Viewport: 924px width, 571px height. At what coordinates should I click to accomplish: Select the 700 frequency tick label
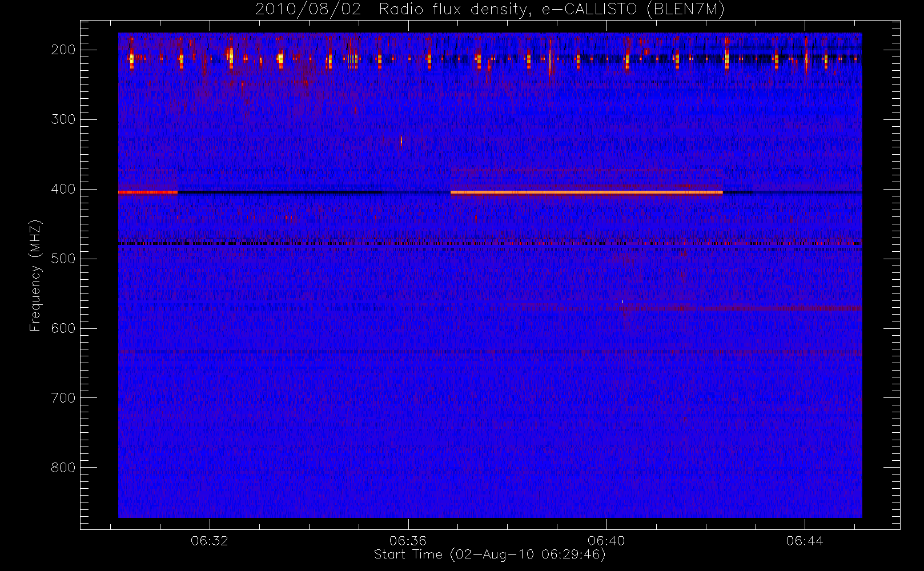[x=63, y=398]
